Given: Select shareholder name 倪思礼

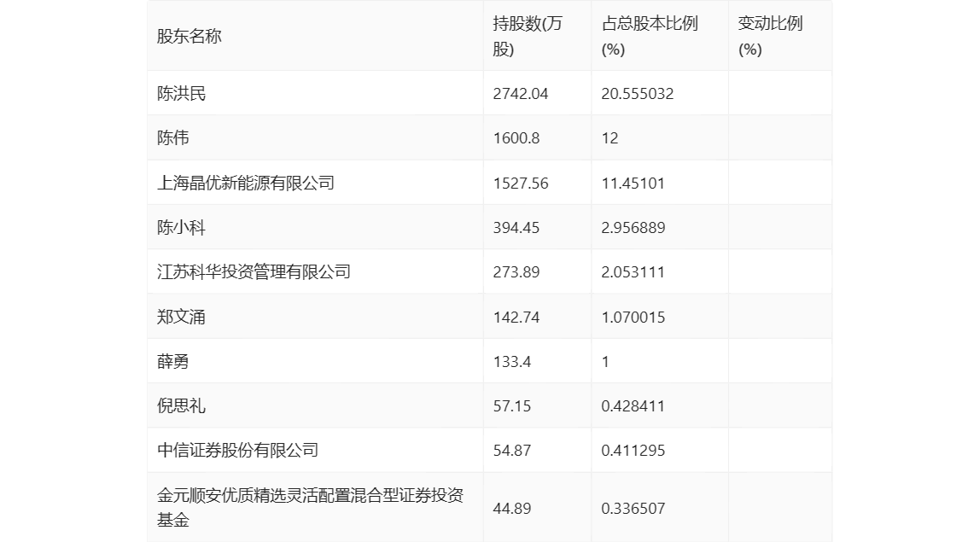Looking at the screenshot, I should click(x=181, y=405).
